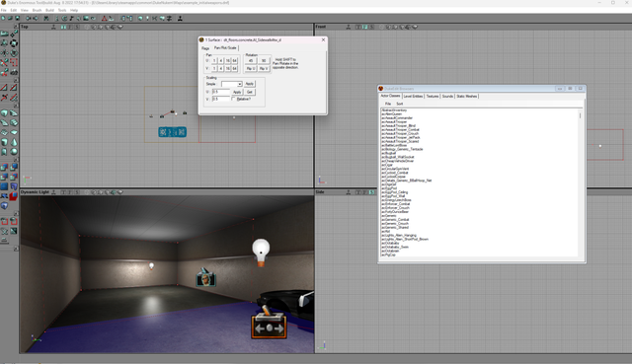The width and height of the screenshot is (632, 364).
Task: Toggle realtime preview in Dynamic Light viewport
Action: coord(53,192)
